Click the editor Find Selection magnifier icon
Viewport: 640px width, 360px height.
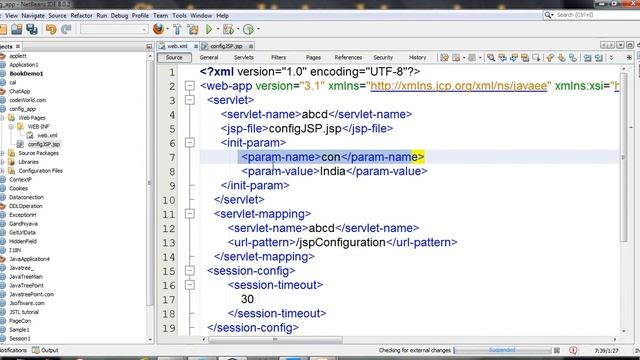(491, 58)
